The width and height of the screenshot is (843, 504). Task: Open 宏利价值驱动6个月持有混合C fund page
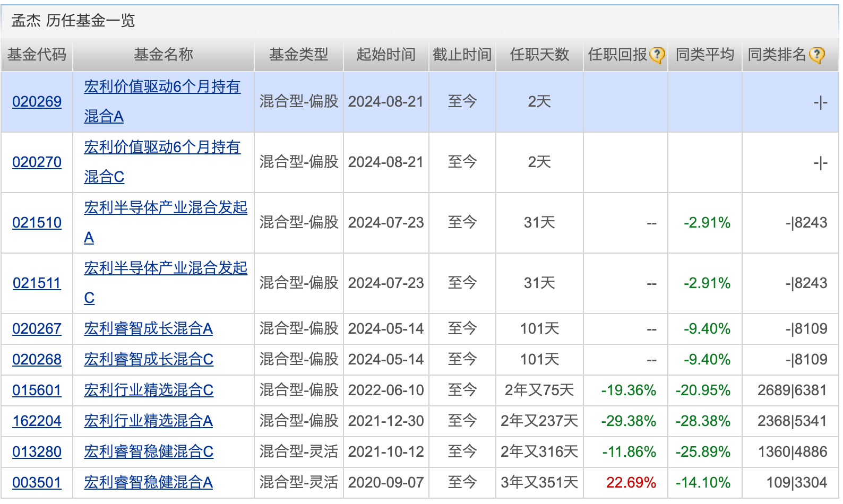click(162, 147)
